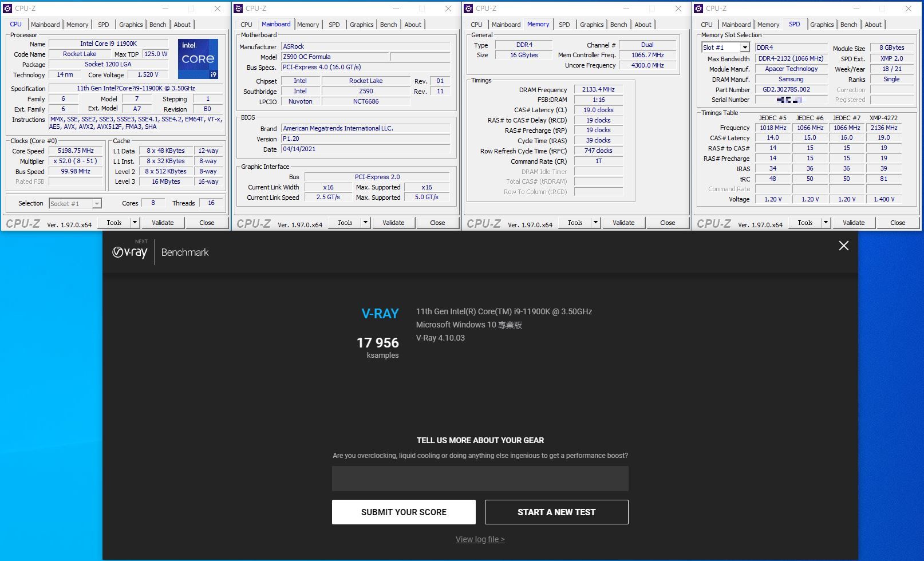Click the Module Manuf. value 'Apacer Technology'
This screenshot has height=561, width=924.
791,69
